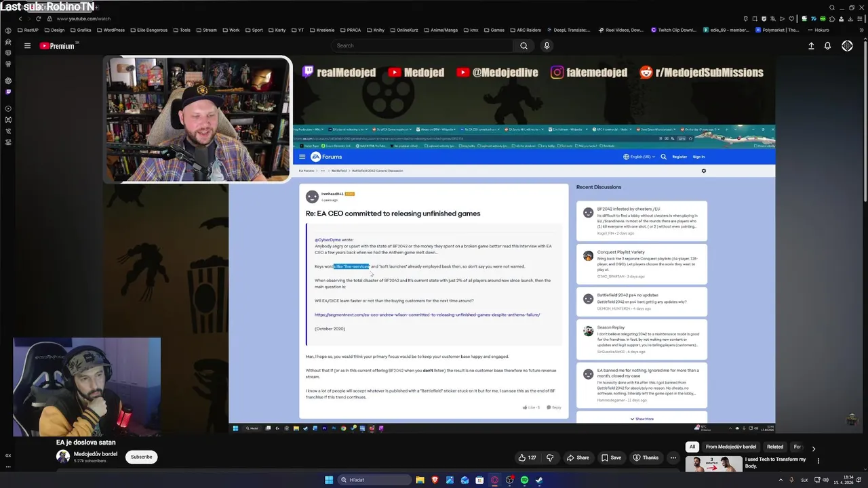Open the Elite Dangerous bookmark folder
This screenshot has width=868, height=488.
coord(150,30)
